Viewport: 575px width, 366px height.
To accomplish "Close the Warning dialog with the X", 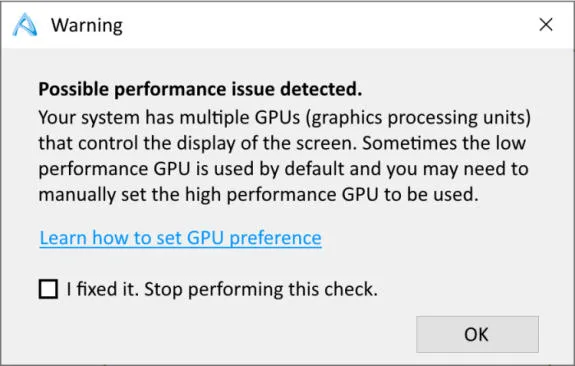I will 546,25.
